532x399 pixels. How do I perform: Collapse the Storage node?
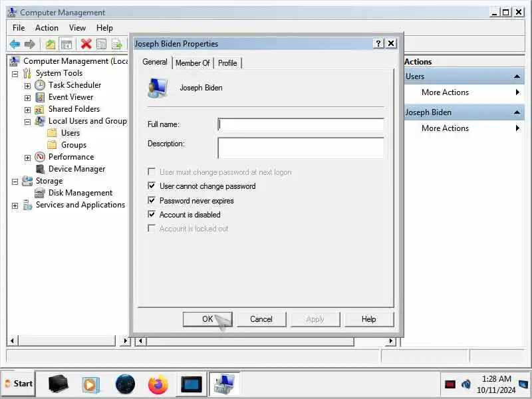[15, 182]
